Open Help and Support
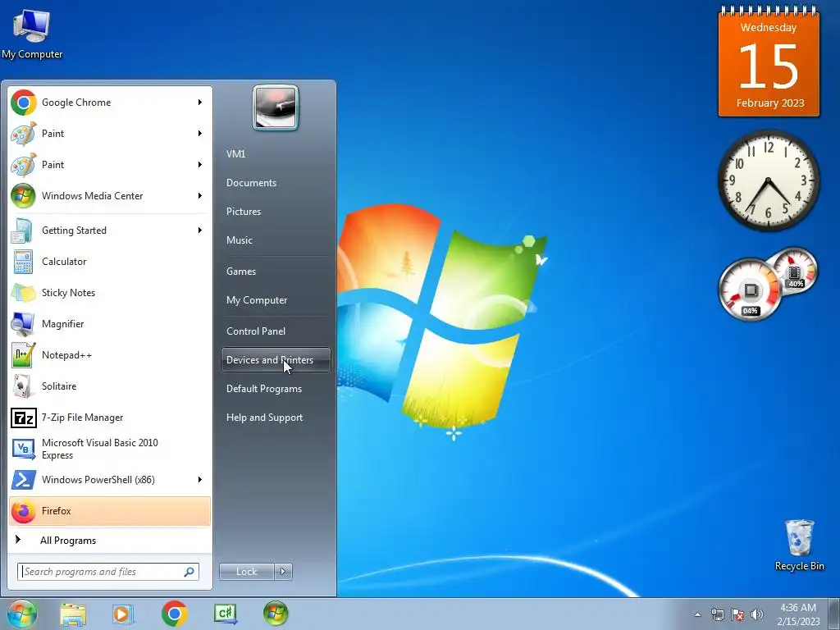Image resolution: width=840 pixels, height=630 pixels. click(276, 418)
